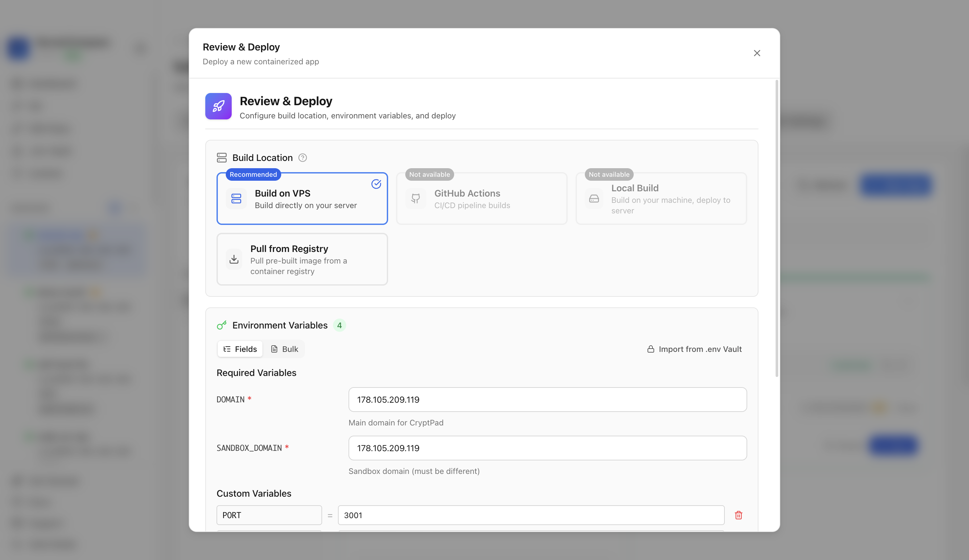Image resolution: width=969 pixels, height=560 pixels.
Task: Click the Recommended badge
Action: (x=253, y=174)
